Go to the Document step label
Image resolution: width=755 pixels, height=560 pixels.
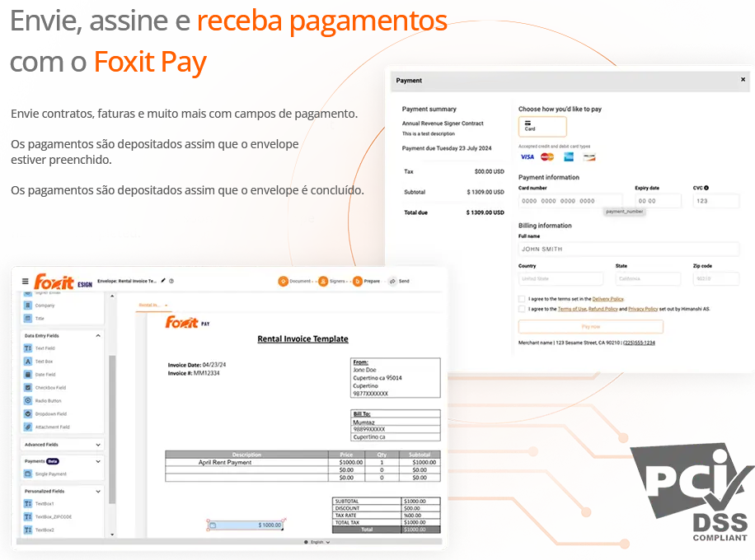point(301,281)
